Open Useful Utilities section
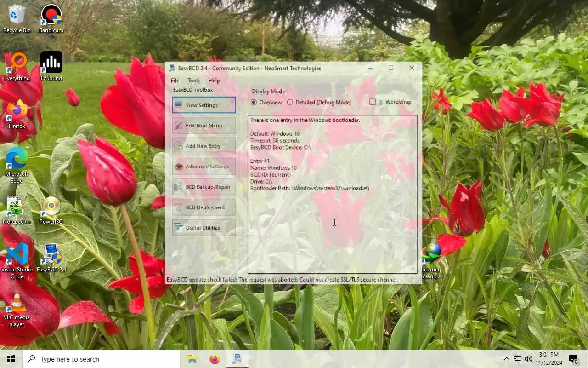Screen dimensions: 588x368 [204, 228]
